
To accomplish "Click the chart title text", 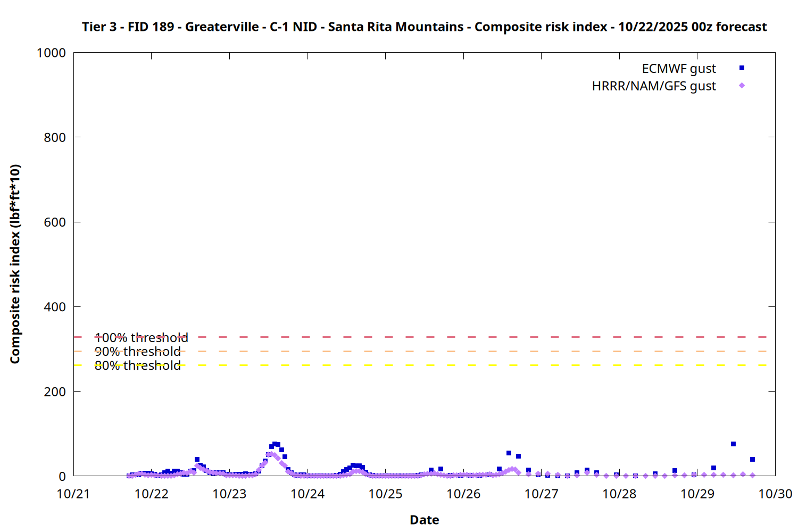I will click(x=424, y=27).
